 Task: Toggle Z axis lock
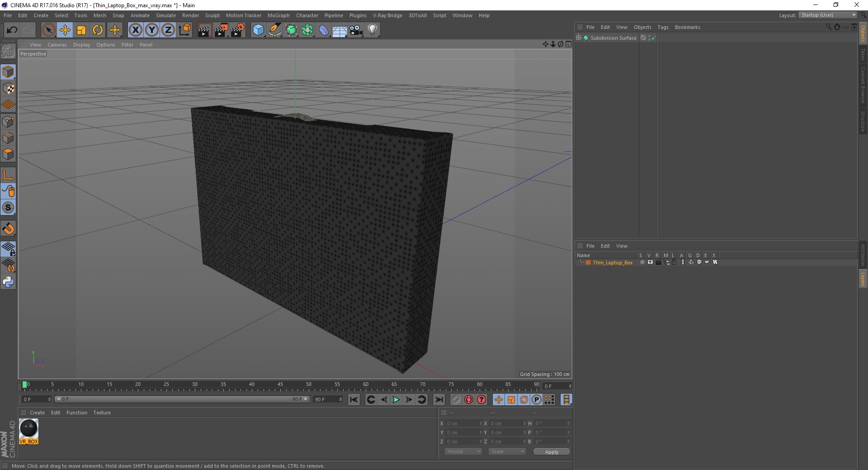point(168,30)
